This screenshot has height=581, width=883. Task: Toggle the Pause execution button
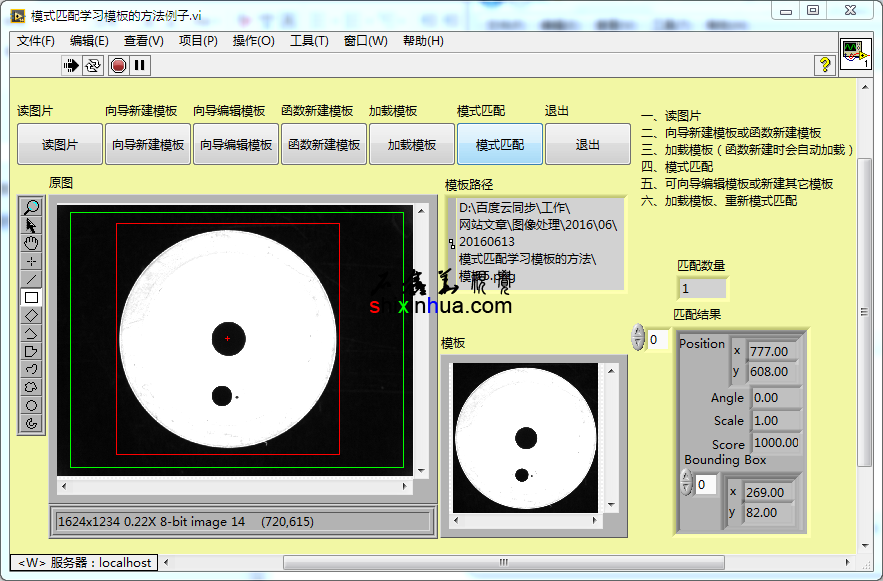(x=140, y=65)
